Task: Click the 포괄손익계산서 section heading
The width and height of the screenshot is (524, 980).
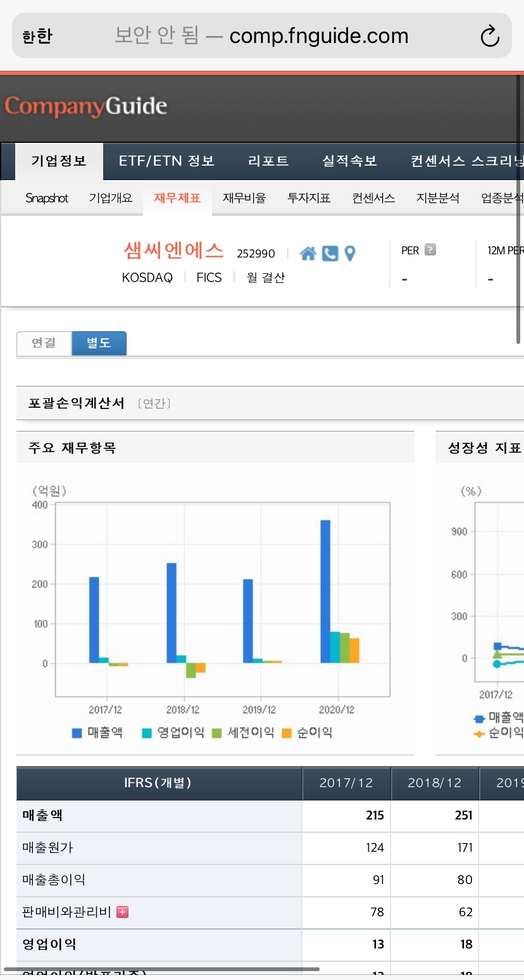Action: coord(77,403)
